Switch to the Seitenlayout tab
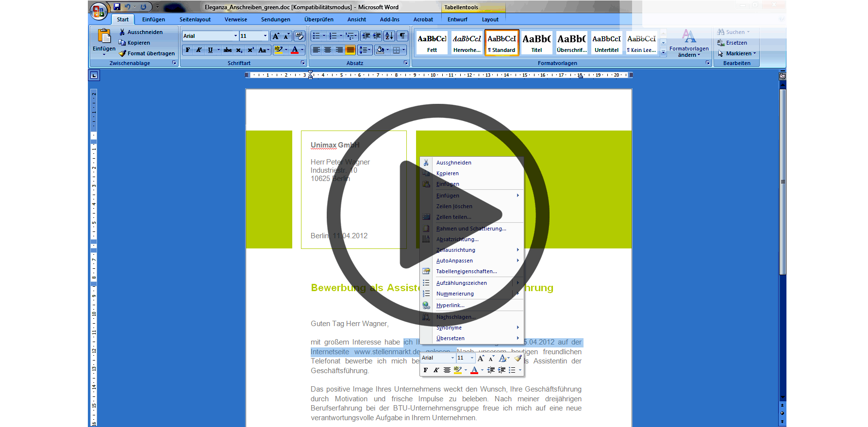868x427 pixels. tap(195, 19)
